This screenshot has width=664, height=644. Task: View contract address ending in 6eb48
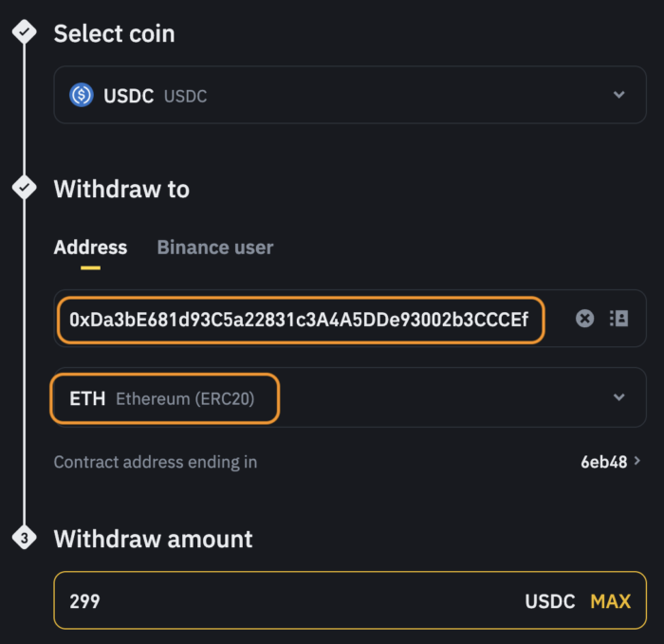[x=604, y=462]
